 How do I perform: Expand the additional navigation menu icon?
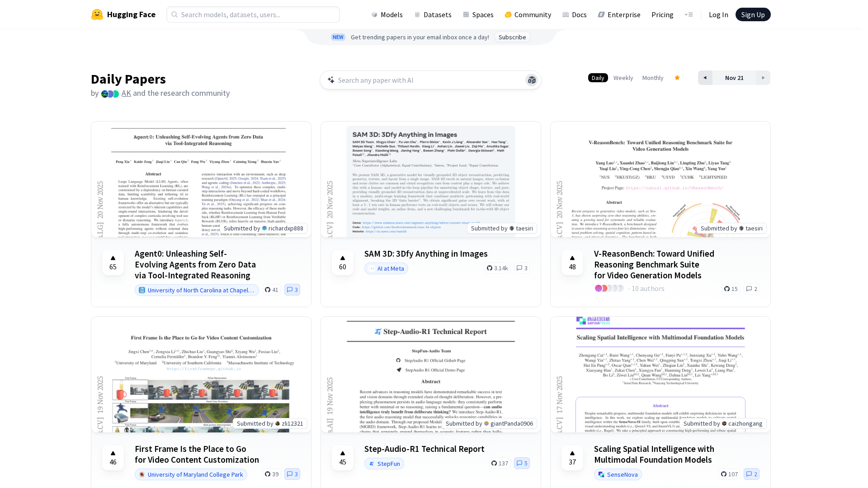click(689, 14)
